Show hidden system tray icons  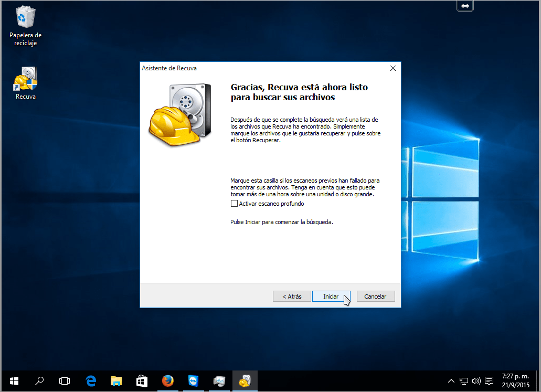point(451,381)
